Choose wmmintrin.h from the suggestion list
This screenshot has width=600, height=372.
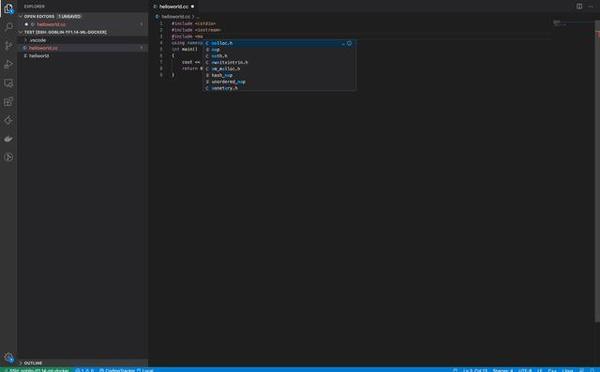click(x=279, y=88)
